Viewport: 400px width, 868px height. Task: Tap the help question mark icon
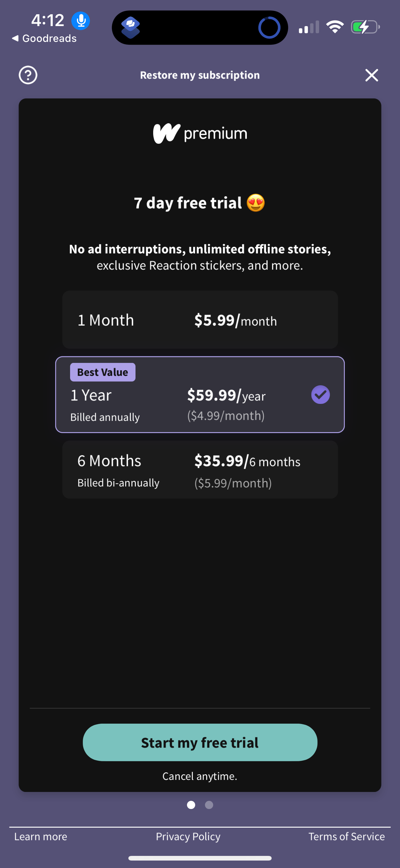pyautogui.click(x=28, y=75)
